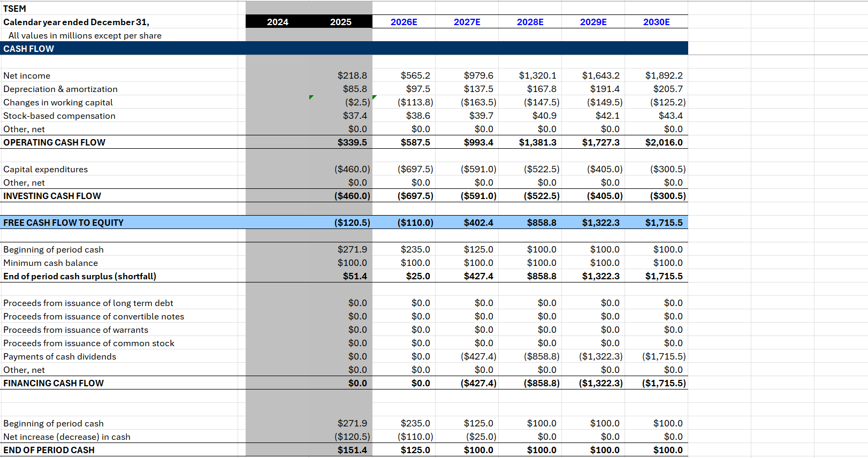Click 2028E operating cash flow $1,381.3

[x=537, y=142]
